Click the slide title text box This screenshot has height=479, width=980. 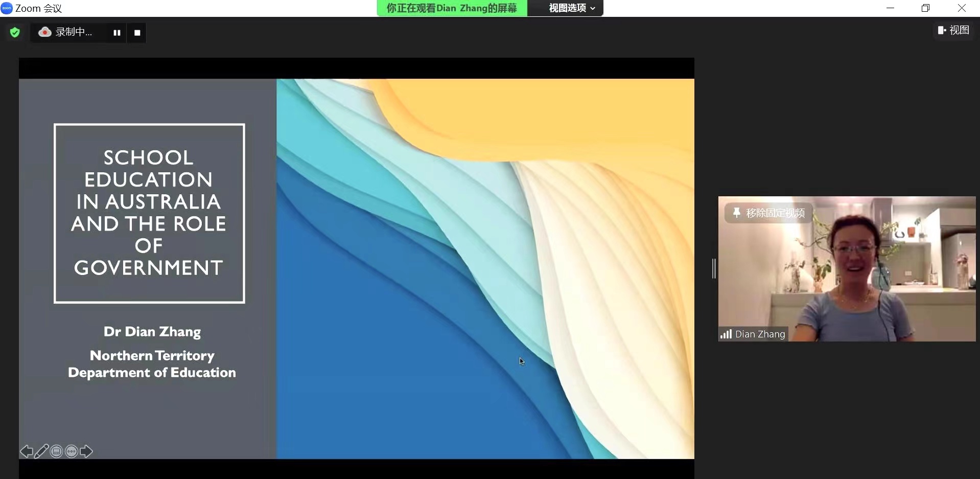pos(149,213)
